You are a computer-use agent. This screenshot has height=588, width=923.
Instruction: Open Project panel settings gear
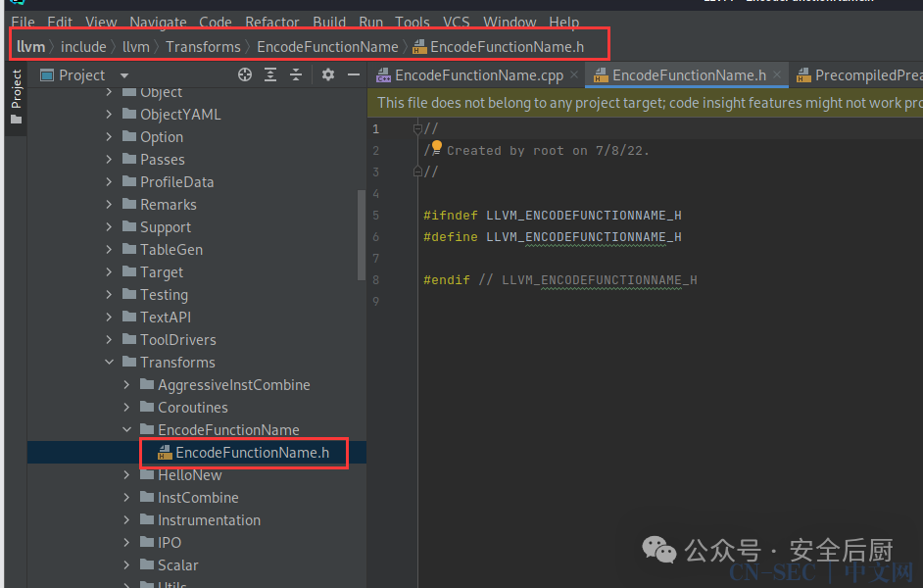pyautogui.click(x=328, y=74)
